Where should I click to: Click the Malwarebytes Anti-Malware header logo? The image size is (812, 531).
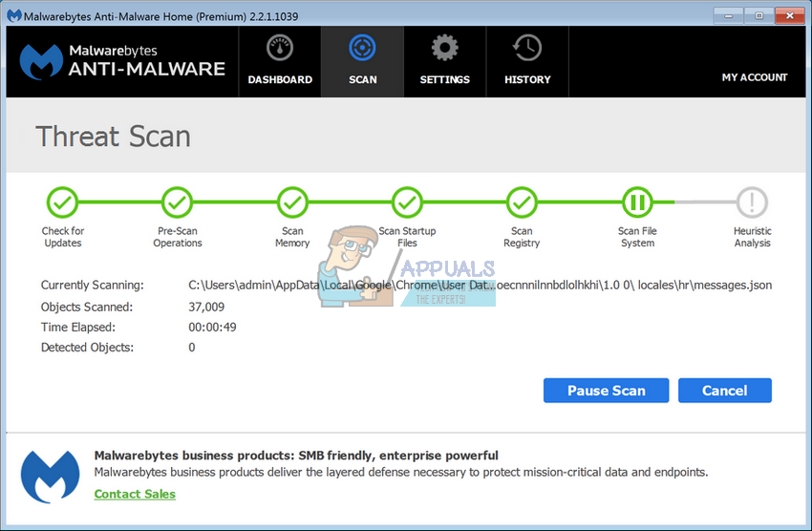pos(122,61)
